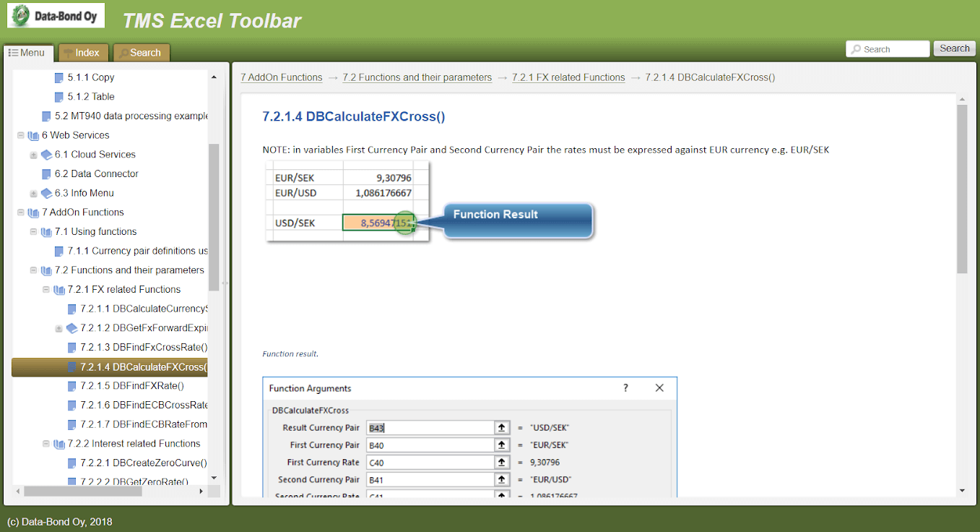Click book icon of 7.1 Using functions
This screenshot has width=980, height=532.
click(46, 232)
